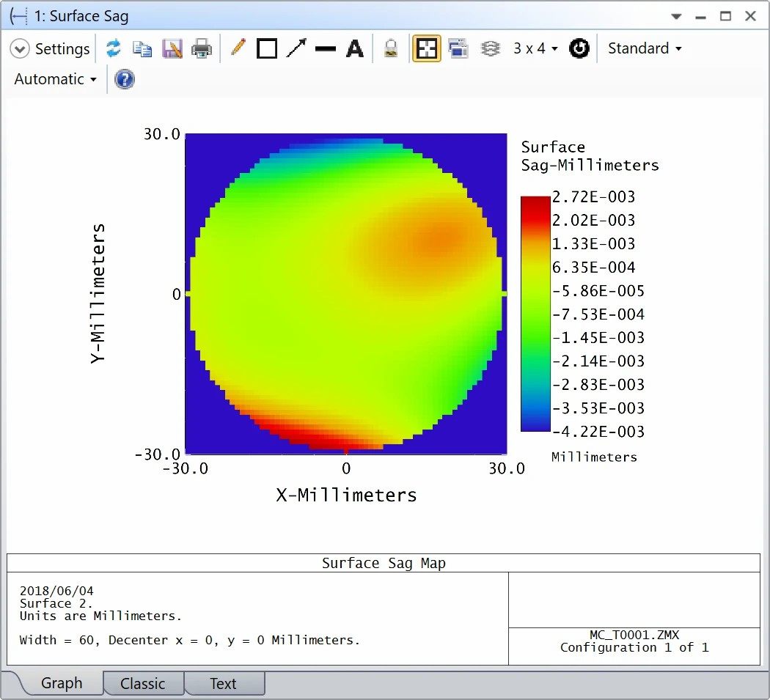Switch to the Classic tab
Screen dimensions: 770x700
[142, 684]
